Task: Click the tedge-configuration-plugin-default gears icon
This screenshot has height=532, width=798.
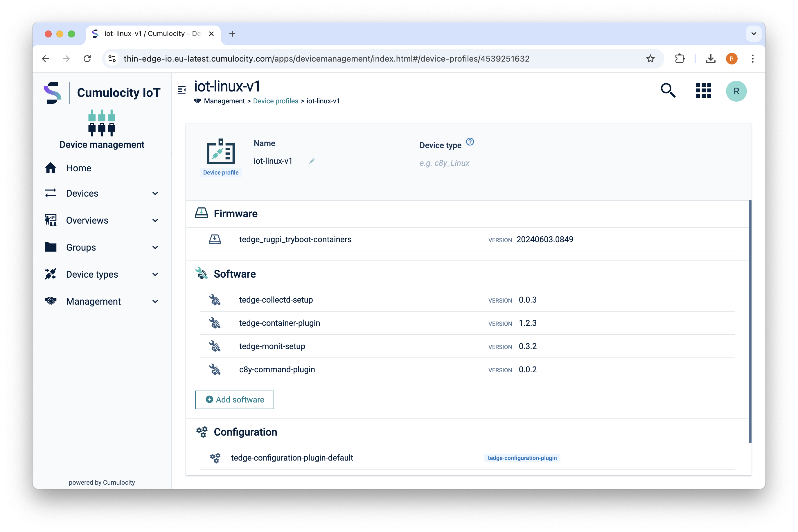Action: click(215, 458)
